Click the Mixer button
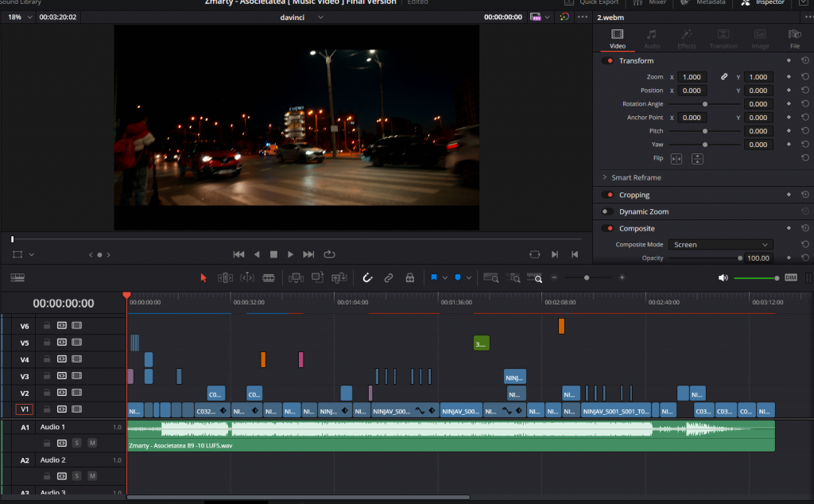The image size is (814, 504). (x=649, y=3)
